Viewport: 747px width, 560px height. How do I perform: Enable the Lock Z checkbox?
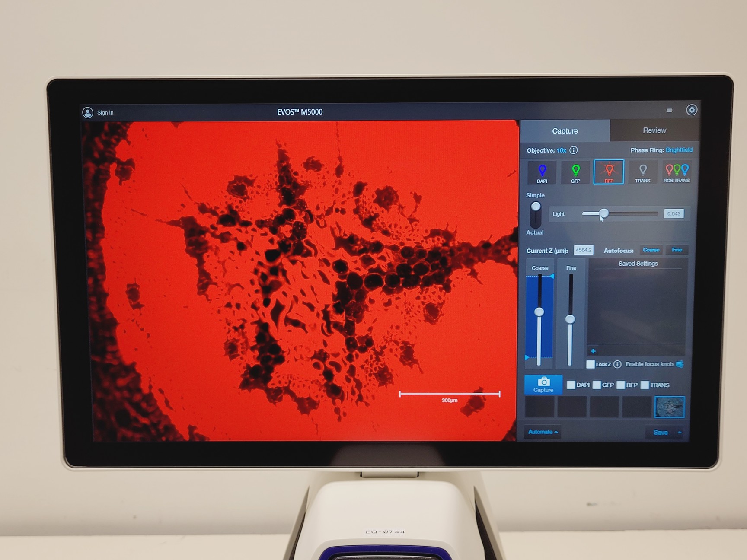click(590, 364)
